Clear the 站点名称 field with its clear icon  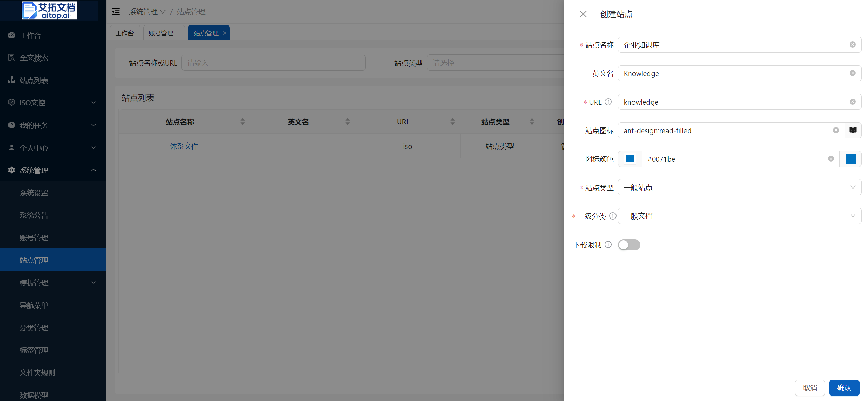pos(852,45)
